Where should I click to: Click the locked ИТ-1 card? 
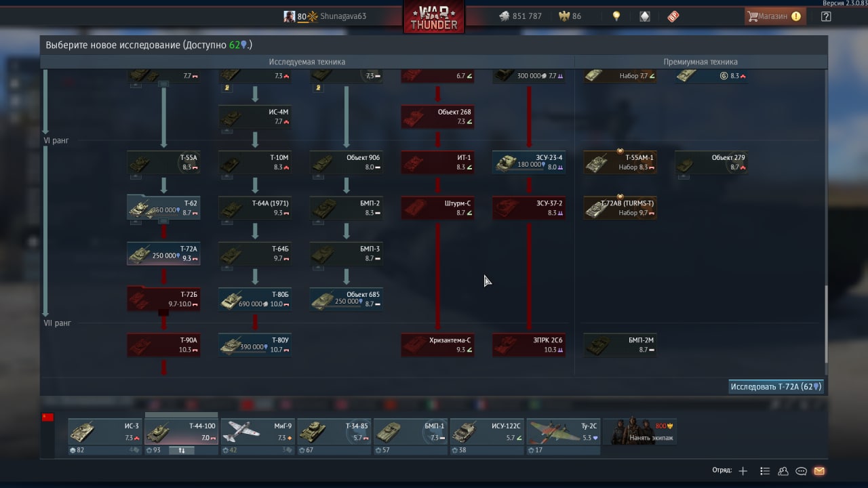point(437,163)
